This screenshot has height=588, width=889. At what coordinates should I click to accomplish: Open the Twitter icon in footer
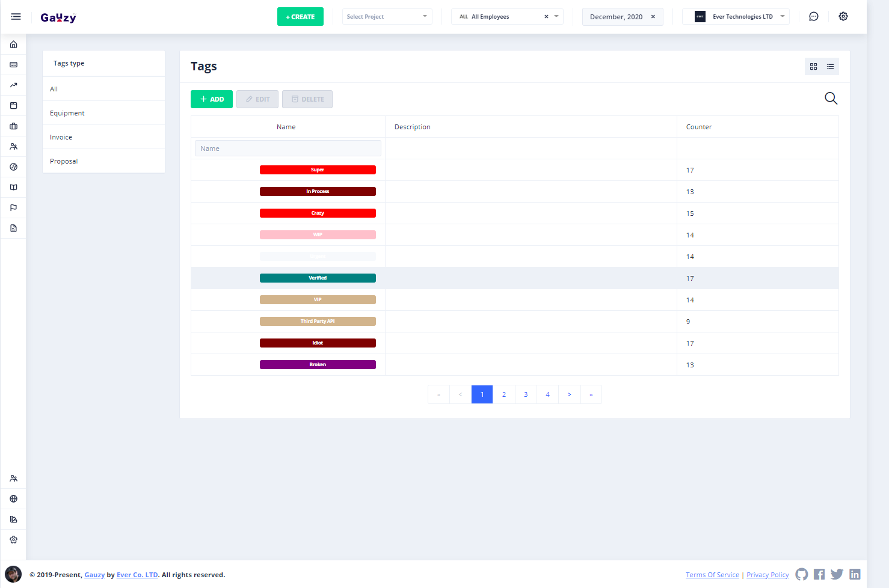tap(837, 574)
